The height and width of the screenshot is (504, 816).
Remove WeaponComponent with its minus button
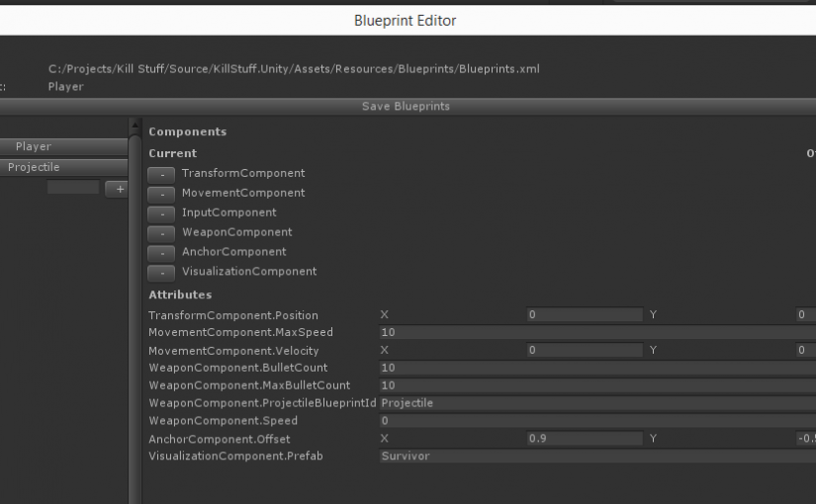pyautogui.click(x=161, y=233)
